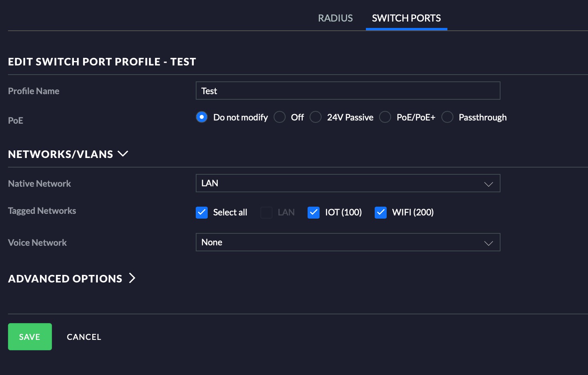This screenshot has width=588, height=375.
Task: Click the disabled LAN tagged network checkbox
Action: point(266,212)
